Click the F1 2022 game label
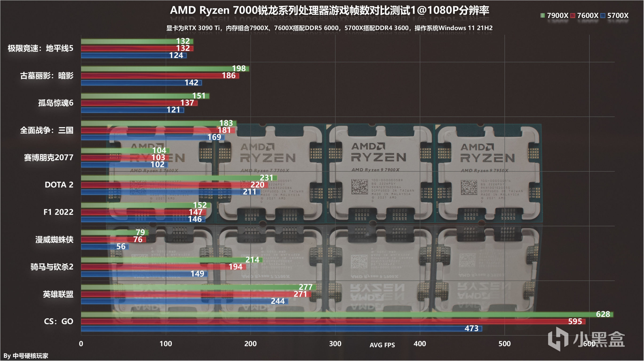 click(x=58, y=212)
